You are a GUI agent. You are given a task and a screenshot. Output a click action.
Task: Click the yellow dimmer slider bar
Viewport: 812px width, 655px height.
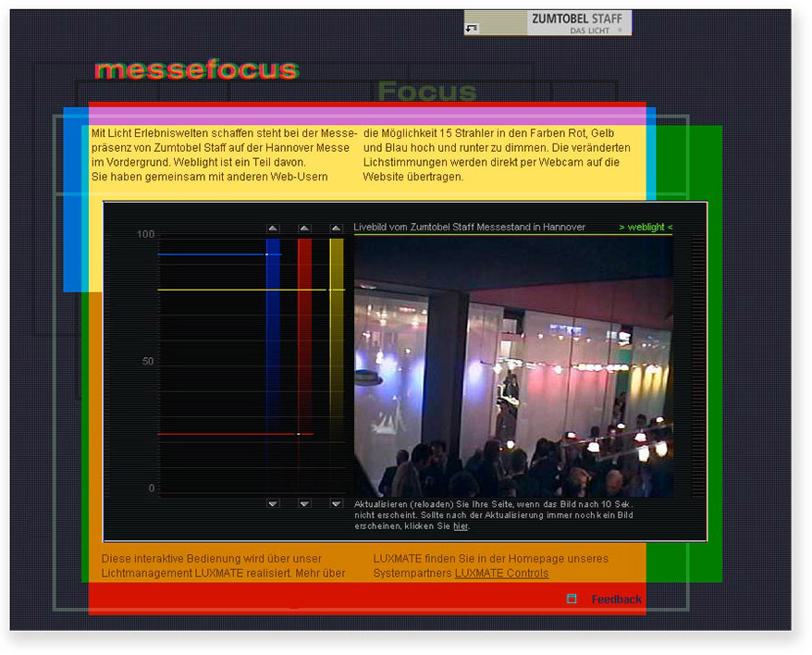coord(336,370)
